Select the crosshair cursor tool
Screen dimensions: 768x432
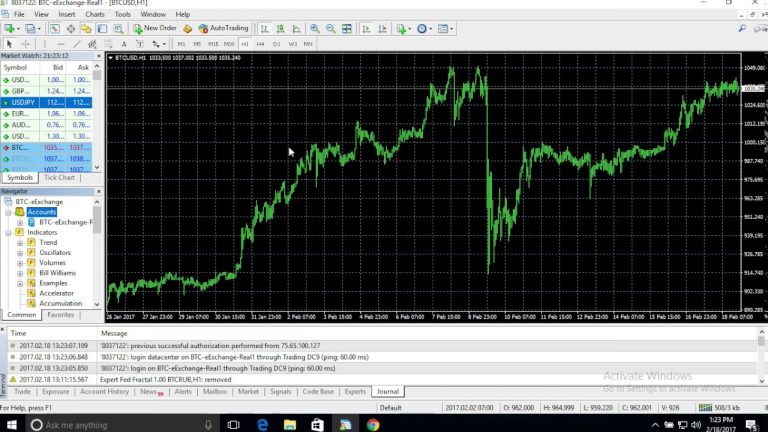tap(25, 44)
